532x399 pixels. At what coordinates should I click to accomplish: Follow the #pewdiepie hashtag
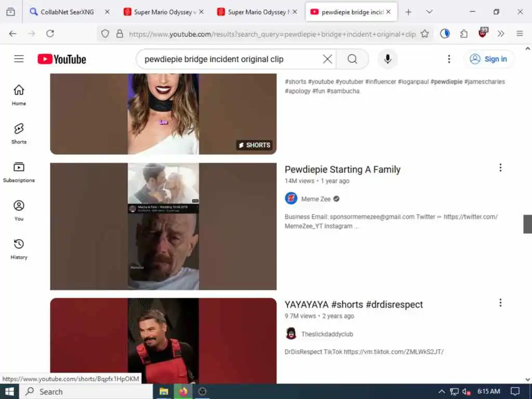coord(446,82)
